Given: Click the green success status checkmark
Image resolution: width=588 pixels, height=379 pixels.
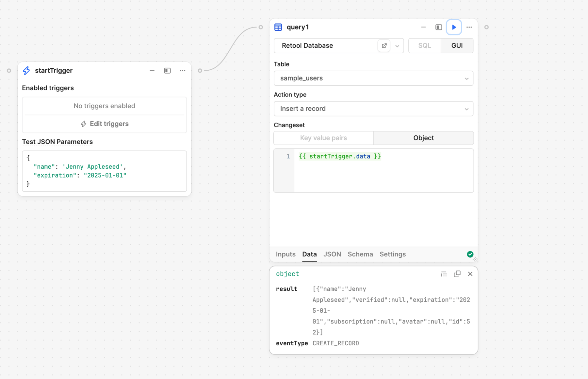Looking at the screenshot, I should (470, 254).
